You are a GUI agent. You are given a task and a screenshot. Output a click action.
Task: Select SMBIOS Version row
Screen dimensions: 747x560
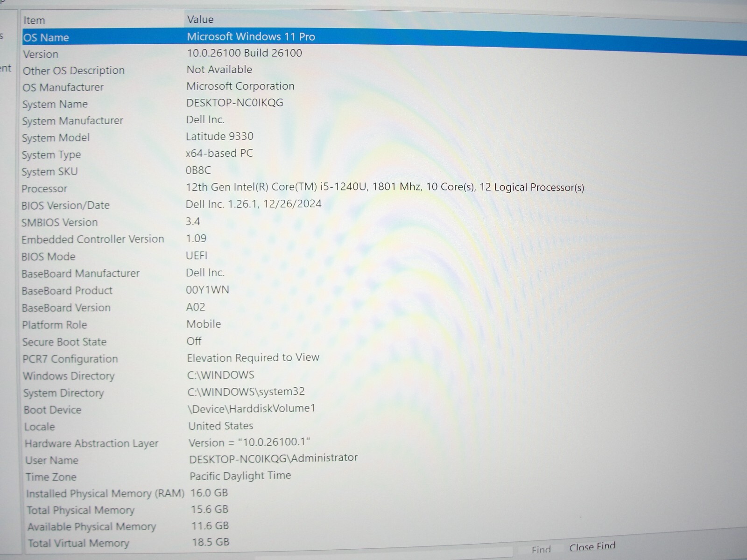59,223
